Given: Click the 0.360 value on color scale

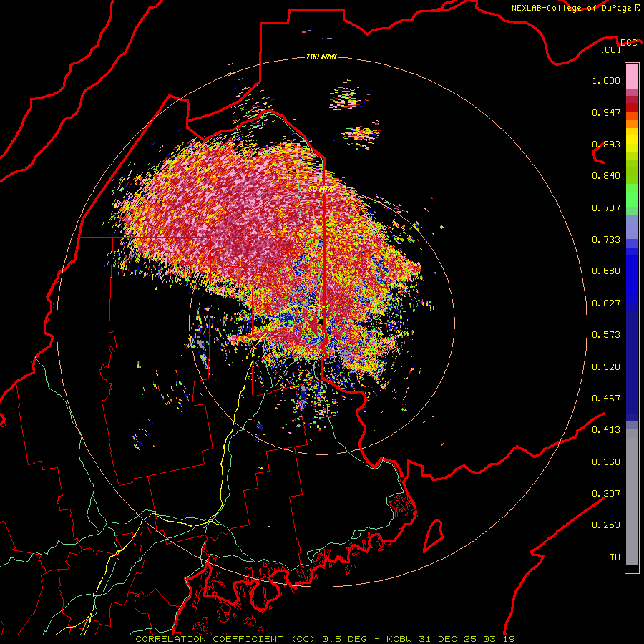Looking at the screenshot, I should 606,462.
